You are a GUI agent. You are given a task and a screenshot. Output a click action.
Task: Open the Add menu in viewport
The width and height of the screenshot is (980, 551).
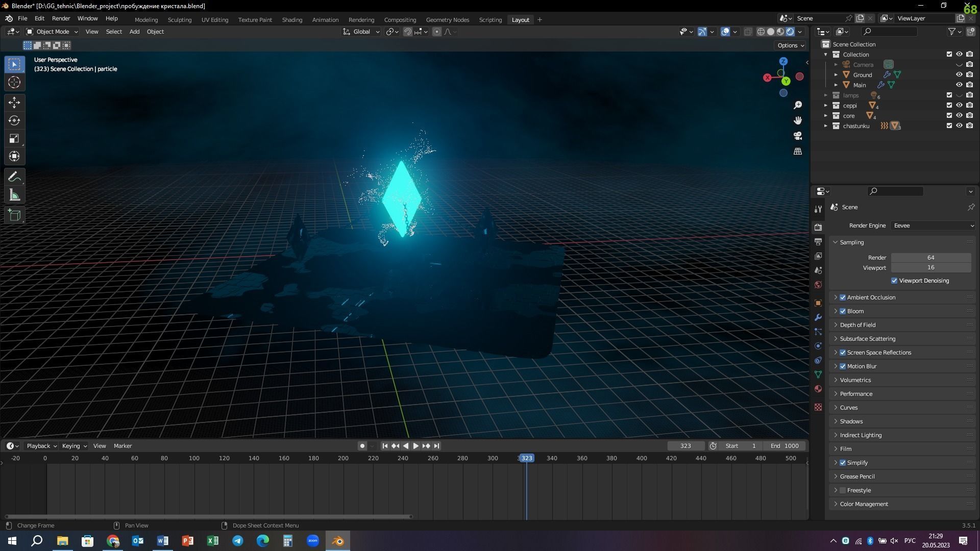(x=134, y=32)
